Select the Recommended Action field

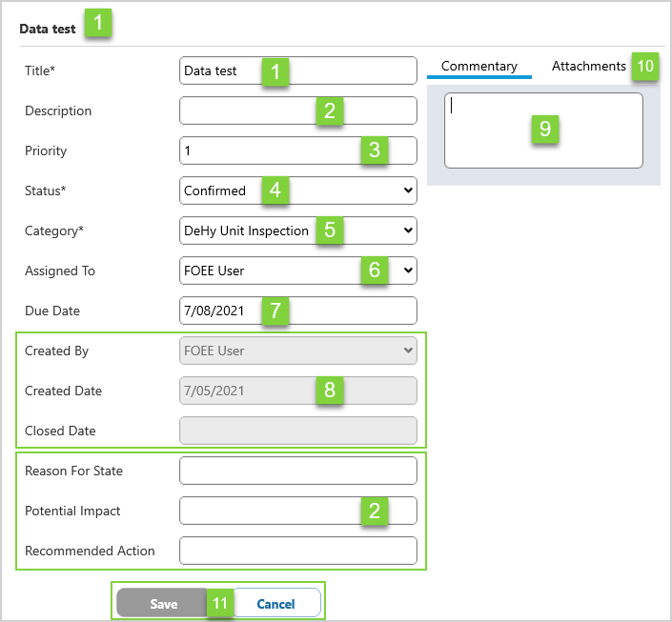click(297, 552)
